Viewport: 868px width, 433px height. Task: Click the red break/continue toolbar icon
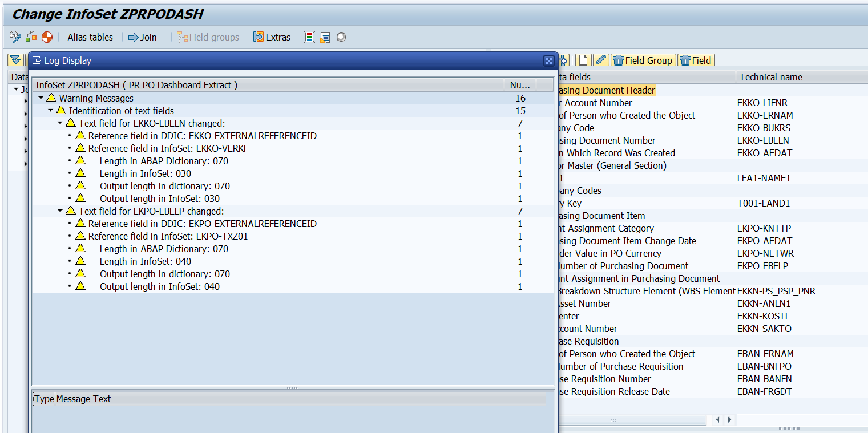48,37
